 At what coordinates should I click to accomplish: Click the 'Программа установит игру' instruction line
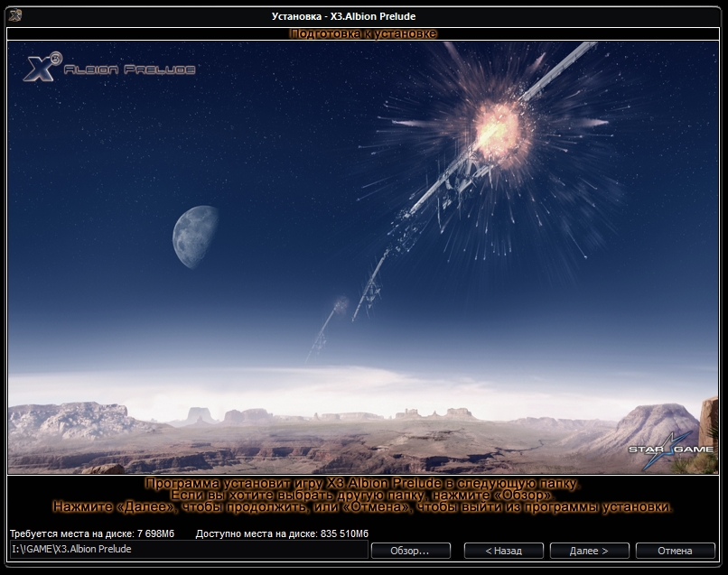[x=363, y=484]
